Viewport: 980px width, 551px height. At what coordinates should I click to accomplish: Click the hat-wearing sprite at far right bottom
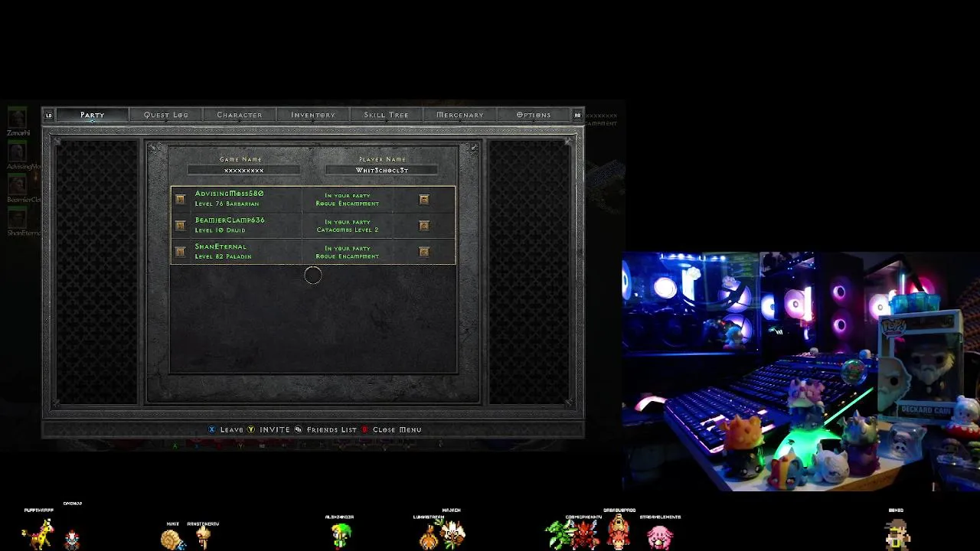point(897,533)
